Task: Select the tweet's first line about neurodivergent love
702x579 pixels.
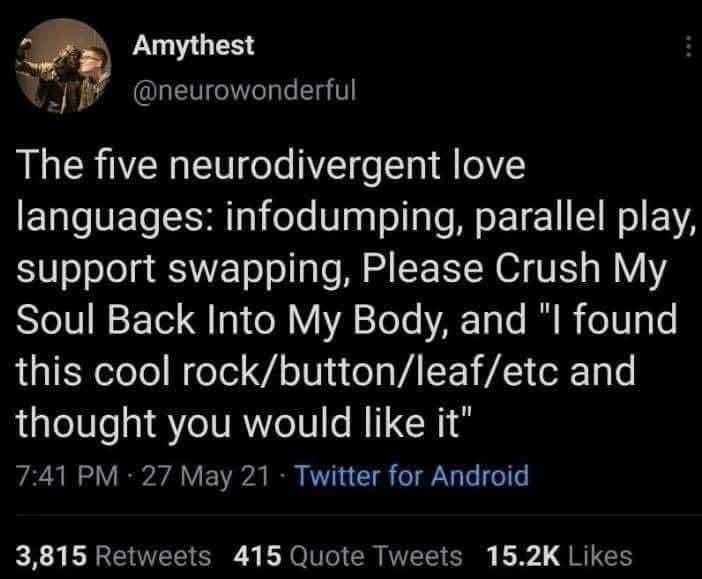Action: [271, 166]
